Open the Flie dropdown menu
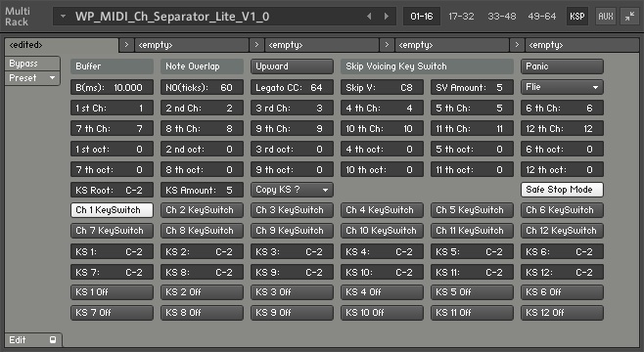Image resolution: width=644 pixels, height=352 pixels. [x=562, y=87]
